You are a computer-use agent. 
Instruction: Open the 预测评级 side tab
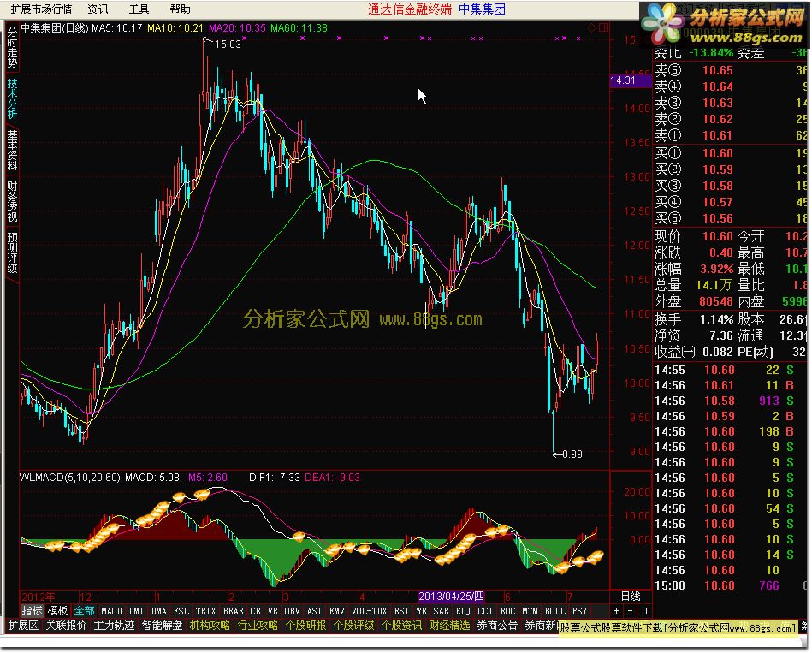(x=13, y=252)
